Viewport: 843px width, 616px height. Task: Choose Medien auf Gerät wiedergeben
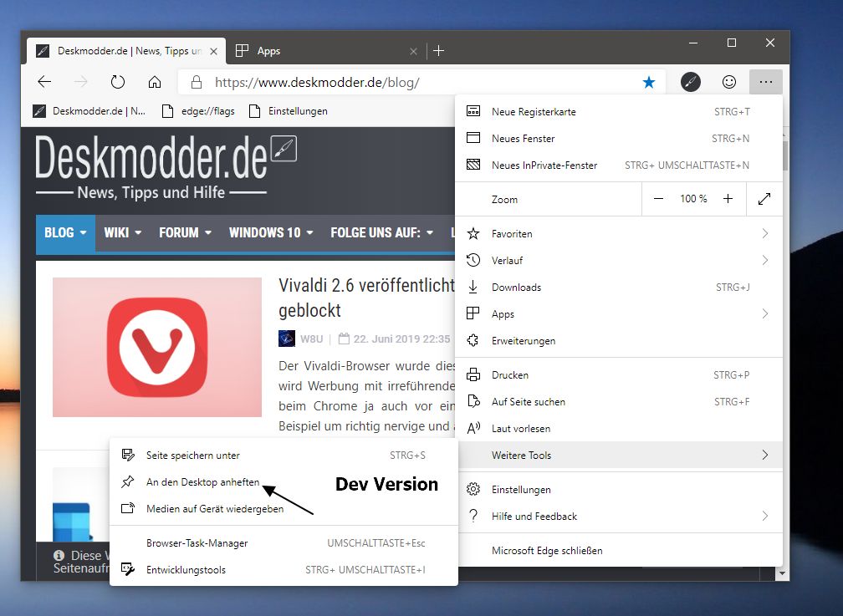[x=284, y=508]
